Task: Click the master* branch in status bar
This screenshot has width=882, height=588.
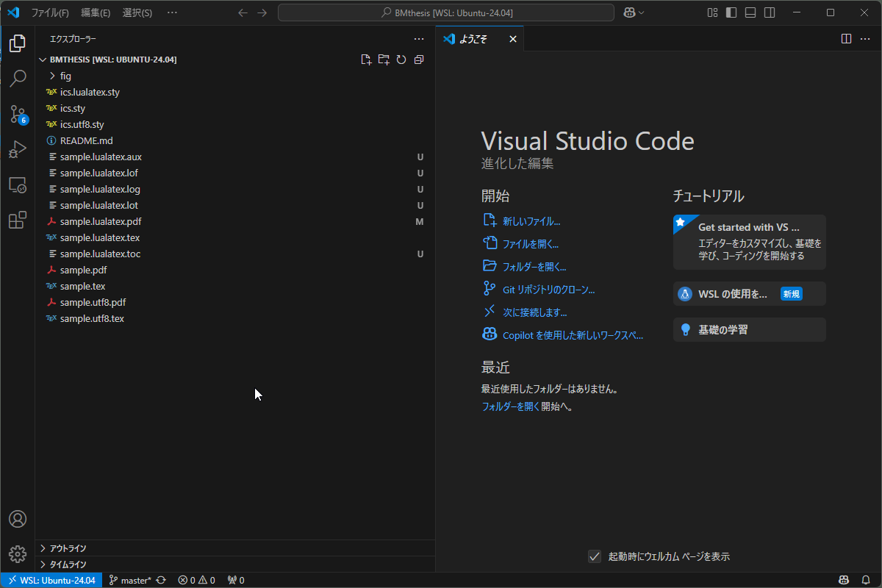Action: [x=130, y=580]
